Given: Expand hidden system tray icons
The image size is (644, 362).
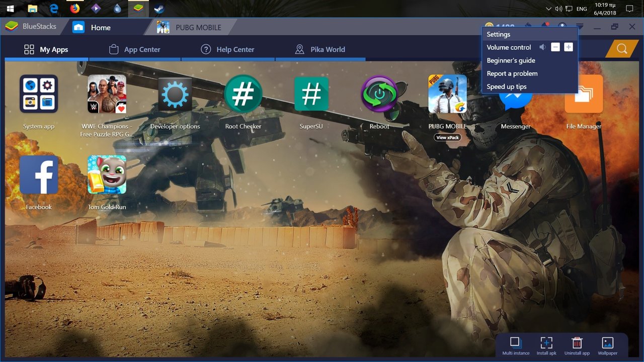Looking at the screenshot, I should [548, 9].
